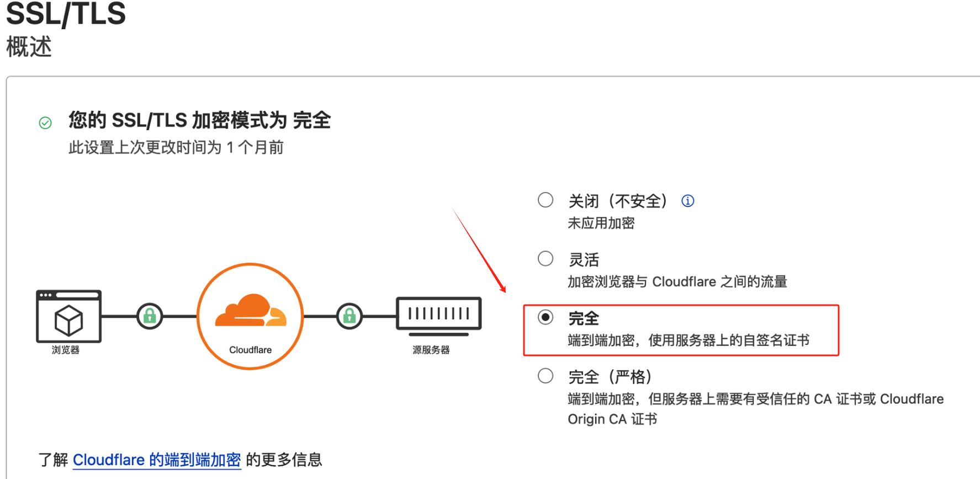Click the info icon beside 关闭（不安全）
Image resolution: width=980 pixels, height=479 pixels.
(687, 201)
